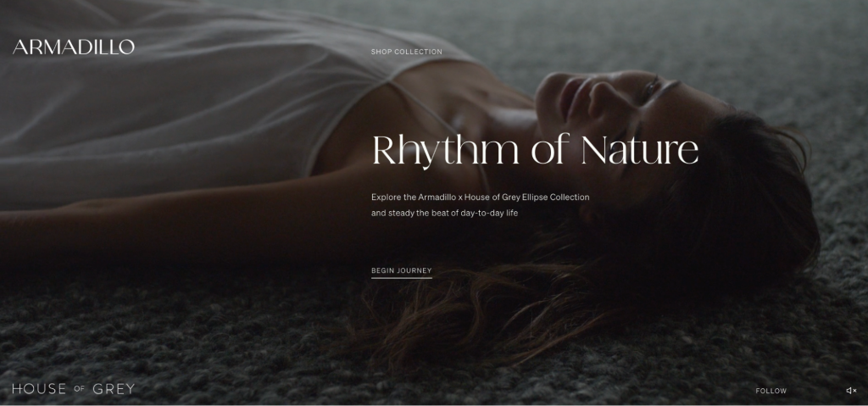Screen dimensions: 868x406
Task: Click the word GREY in bottom logo
Action: 114,389
